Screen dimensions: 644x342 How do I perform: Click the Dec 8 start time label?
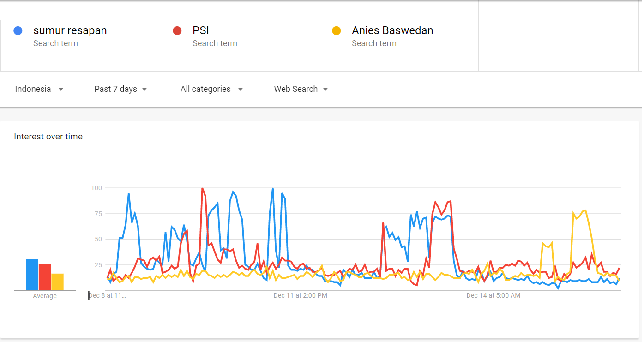pyautogui.click(x=107, y=295)
